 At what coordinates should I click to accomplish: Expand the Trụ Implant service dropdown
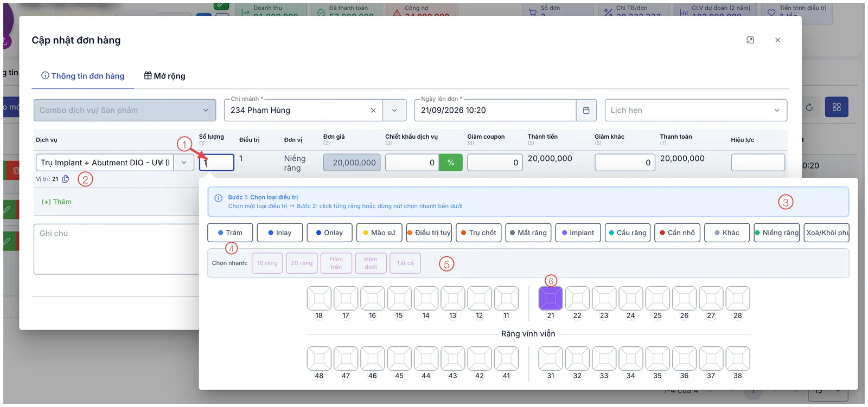point(184,163)
